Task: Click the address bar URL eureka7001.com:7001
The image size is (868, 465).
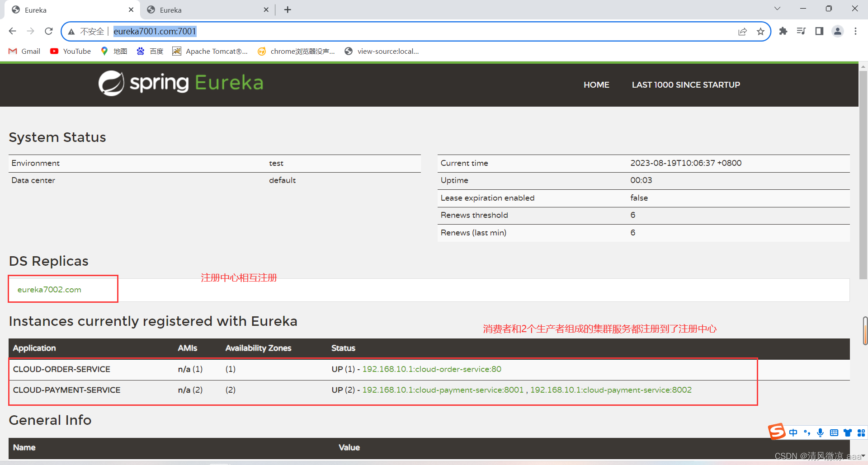Action: coord(155,31)
